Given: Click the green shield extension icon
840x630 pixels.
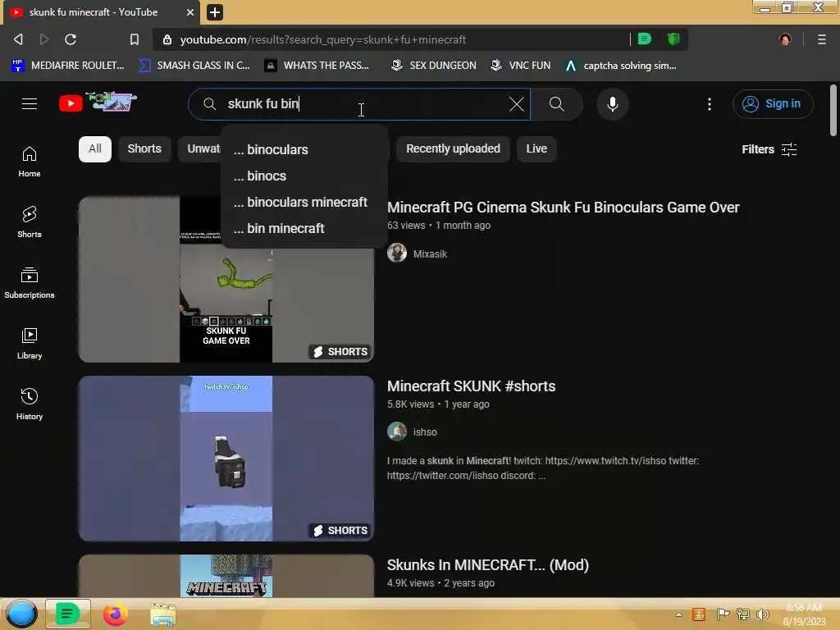Looking at the screenshot, I should tap(673, 39).
